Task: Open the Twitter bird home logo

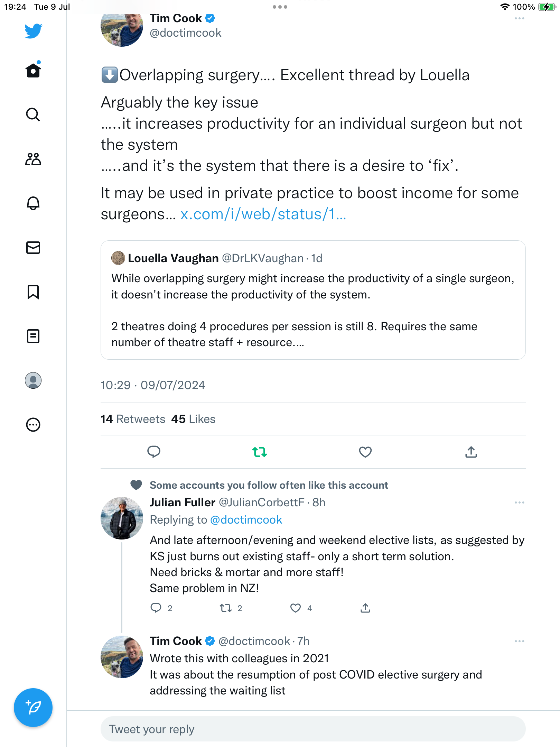Action: (x=33, y=31)
